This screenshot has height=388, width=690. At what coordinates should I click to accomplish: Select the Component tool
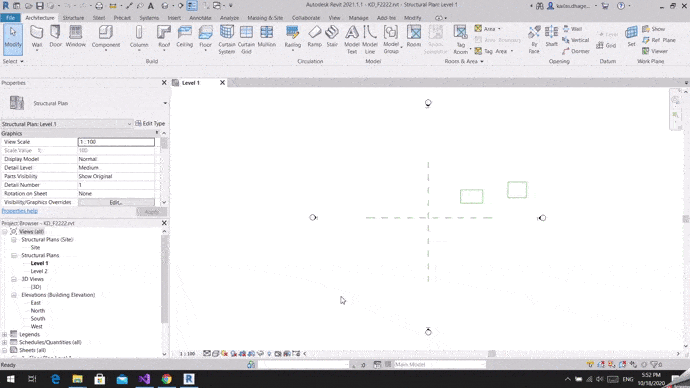(x=106, y=37)
